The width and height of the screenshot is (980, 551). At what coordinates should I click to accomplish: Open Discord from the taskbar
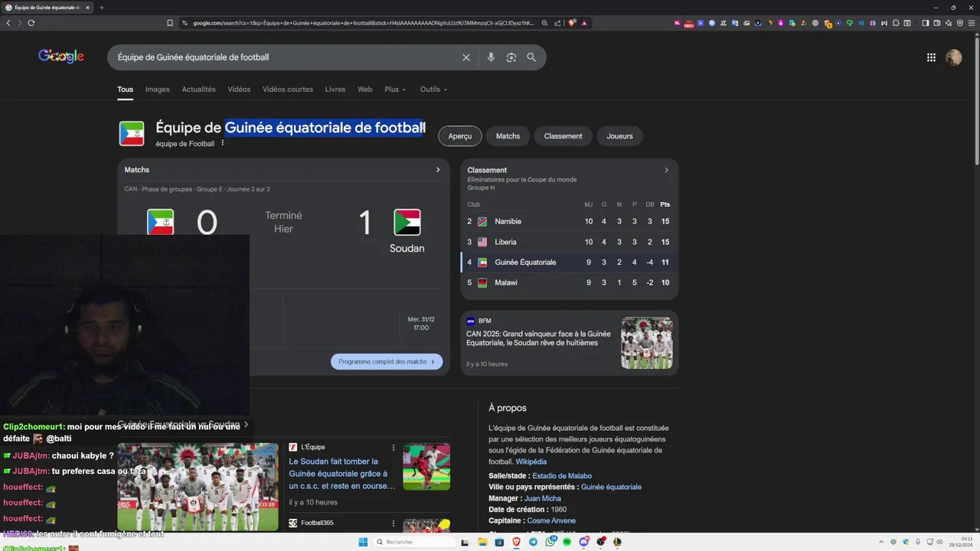584,542
